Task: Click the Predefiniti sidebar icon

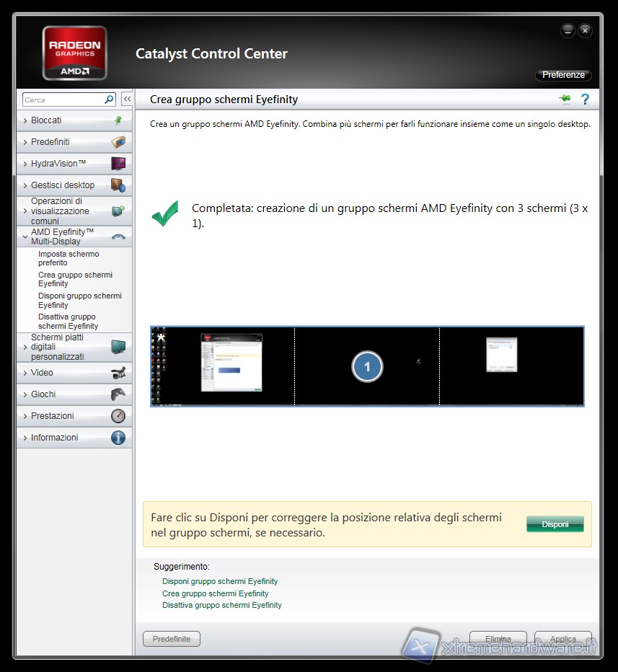Action: [118, 142]
